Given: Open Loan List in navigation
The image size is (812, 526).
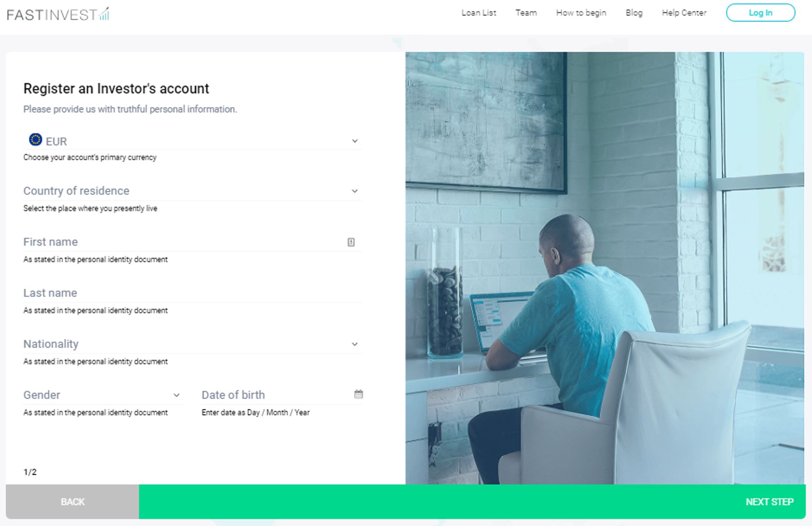Looking at the screenshot, I should (479, 13).
